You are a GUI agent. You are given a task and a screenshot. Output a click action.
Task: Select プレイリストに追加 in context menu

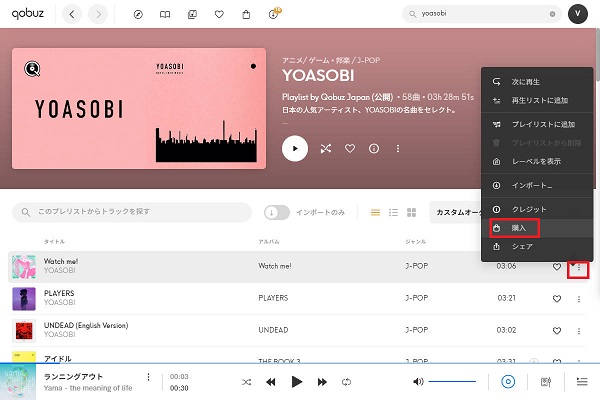coord(537,124)
